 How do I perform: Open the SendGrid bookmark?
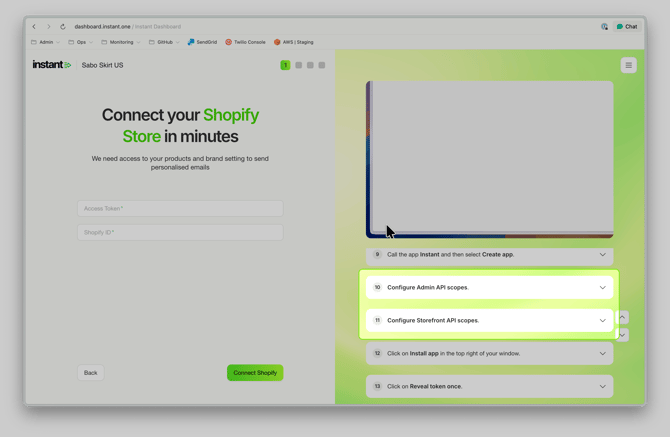point(202,42)
